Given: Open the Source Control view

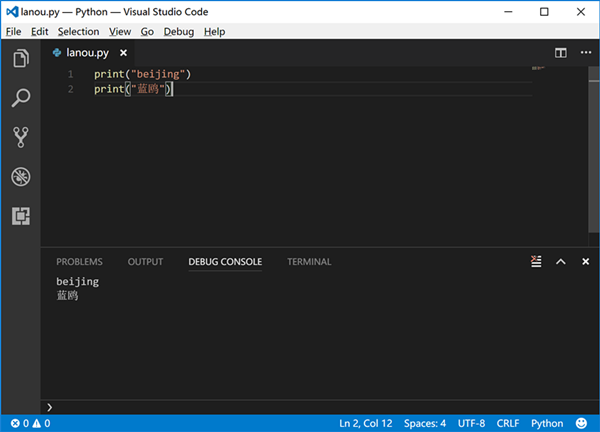Looking at the screenshot, I should pyautogui.click(x=20, y=137).
